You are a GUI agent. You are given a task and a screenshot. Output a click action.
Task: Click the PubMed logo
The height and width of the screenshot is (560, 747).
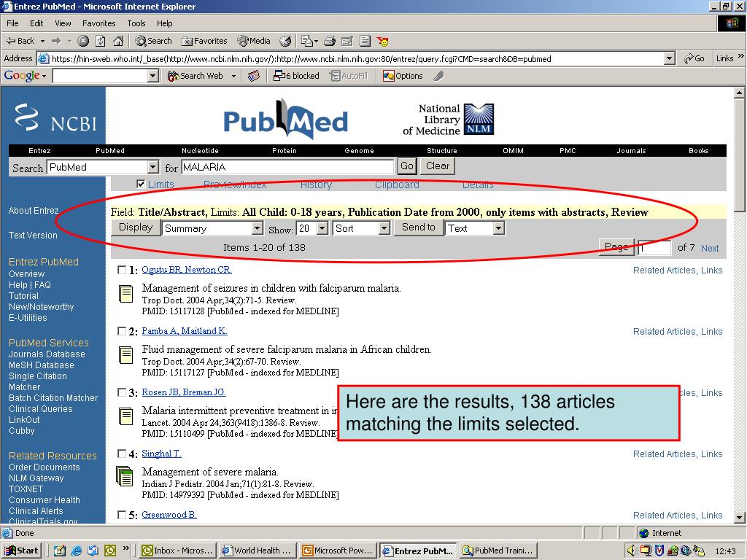point(285,119)
